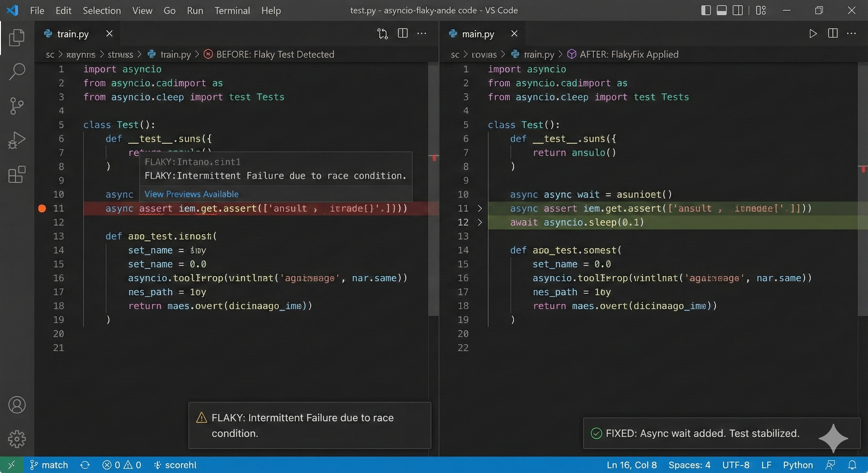Open the Run and Debug view
Image resolution: width=868 pixels, height=473 pixels.
pos(17,140)
